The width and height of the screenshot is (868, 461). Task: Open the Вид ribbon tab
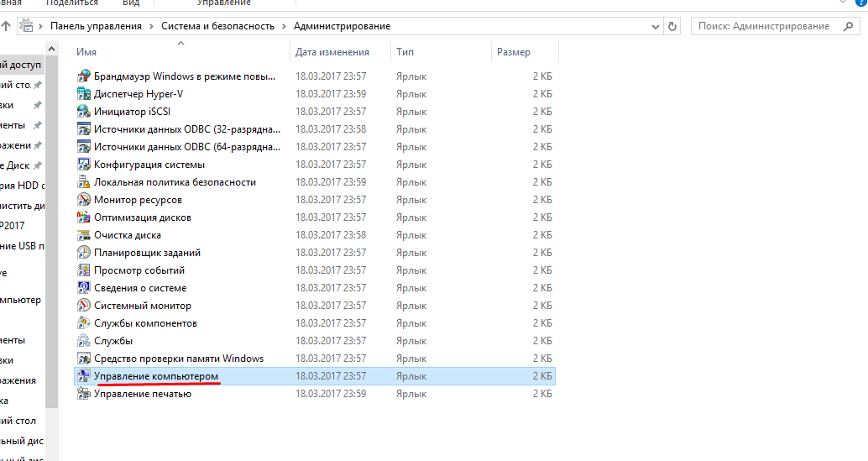point(132,3)
